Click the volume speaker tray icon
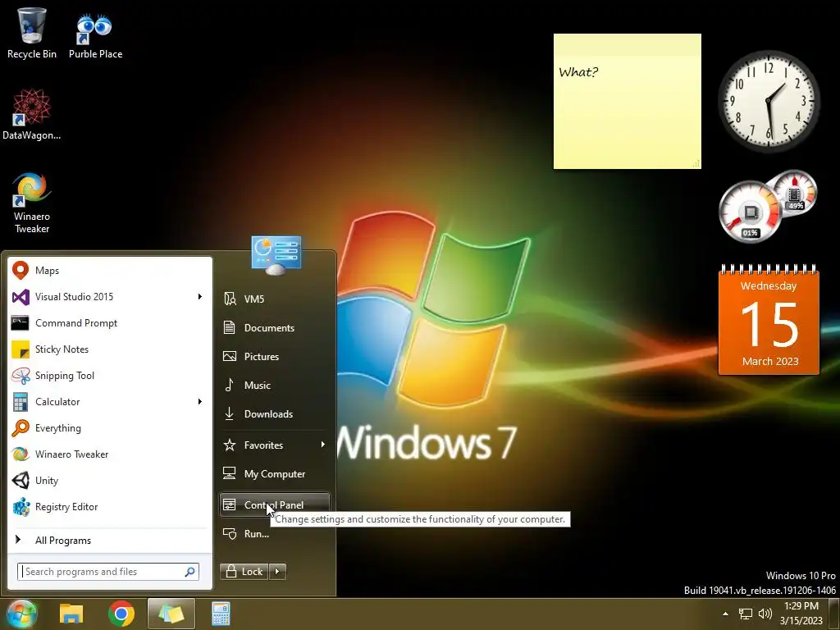The width and height of the screenshot is (840, 630). pyautogui.click(x=765, y=614)
